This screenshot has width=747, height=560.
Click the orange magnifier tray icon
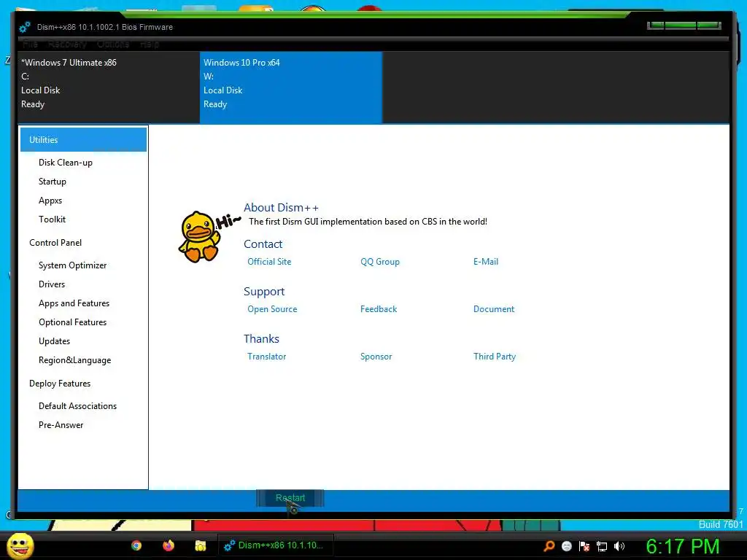click(549, 546)
